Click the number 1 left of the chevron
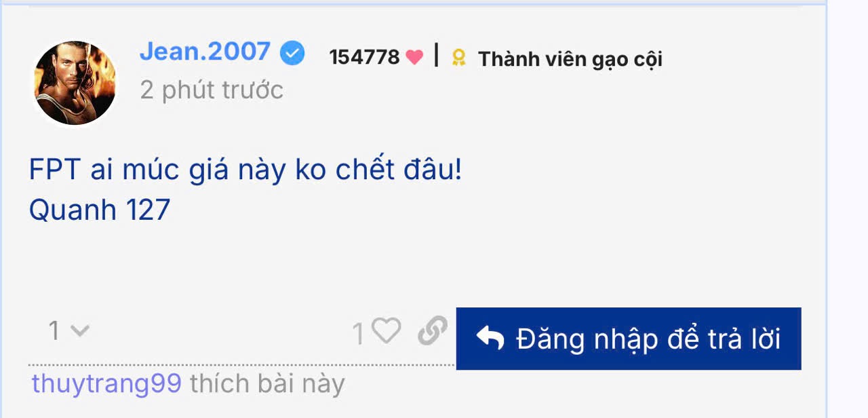Viewport: 868px width, 418px height. [x=54, y=331]
